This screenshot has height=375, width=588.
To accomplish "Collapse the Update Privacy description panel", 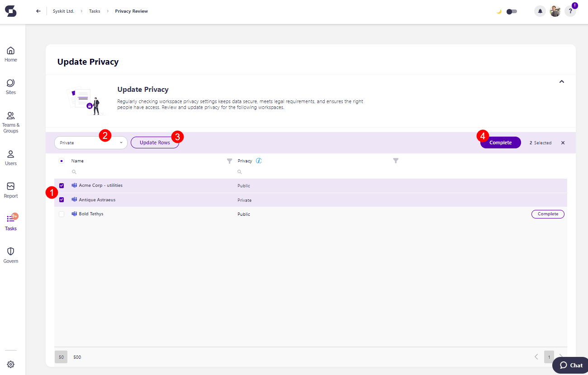I will pos(562,82).
